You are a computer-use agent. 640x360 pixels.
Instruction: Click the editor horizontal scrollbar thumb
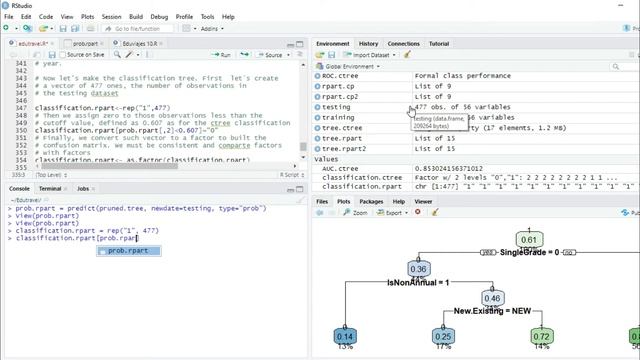(x=109, y=166)
